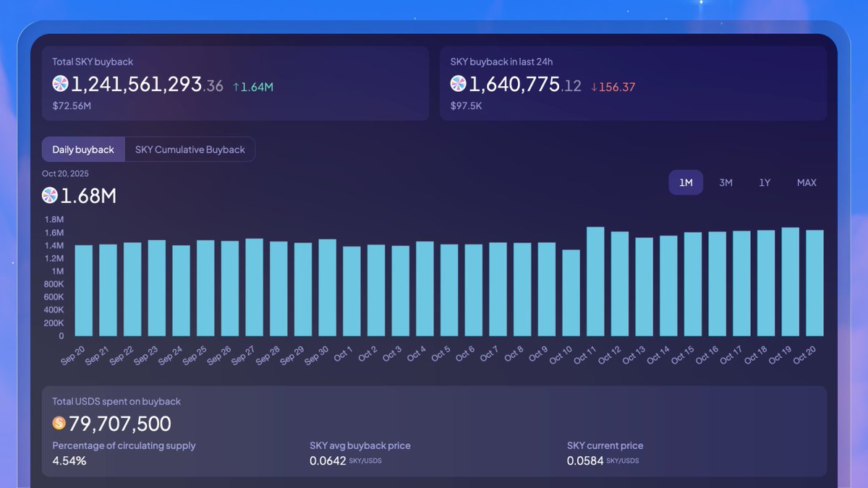Select the 1M time range

(x=686, y=183)
